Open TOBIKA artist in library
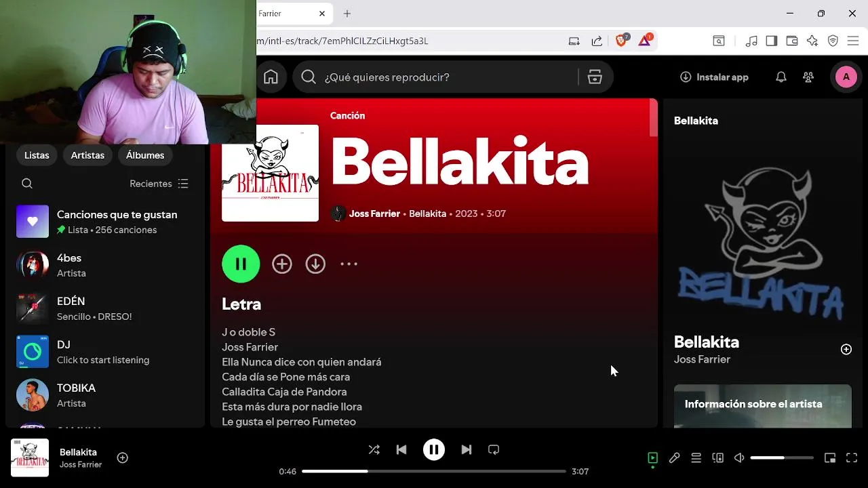The height and width of the screenshot is (488, 868). click(105, 395)
